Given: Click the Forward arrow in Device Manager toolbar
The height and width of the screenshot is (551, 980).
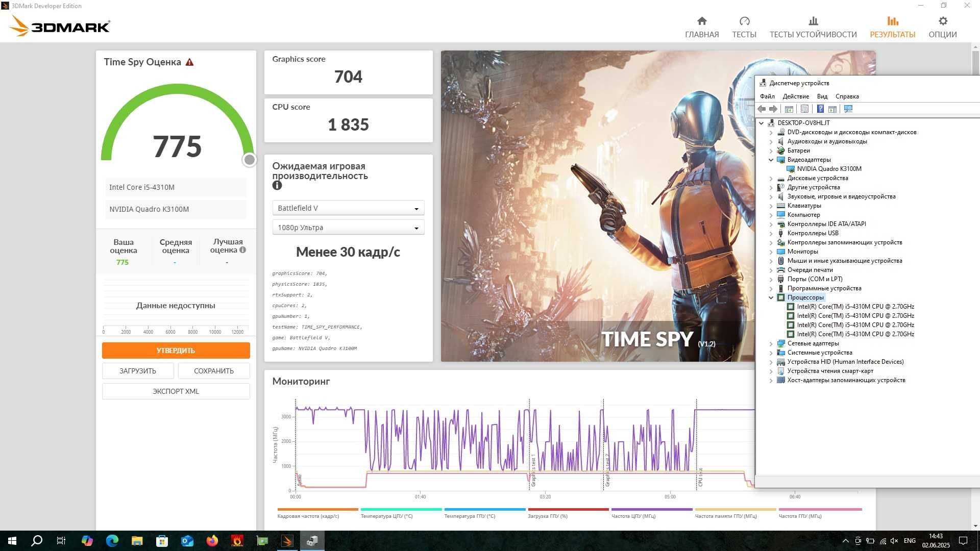Looking at the screenshot, I should [x=773, y=109].
